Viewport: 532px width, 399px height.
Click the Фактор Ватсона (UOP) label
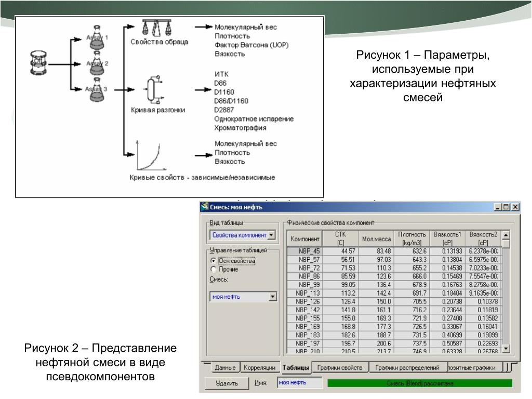coord(251,45)
